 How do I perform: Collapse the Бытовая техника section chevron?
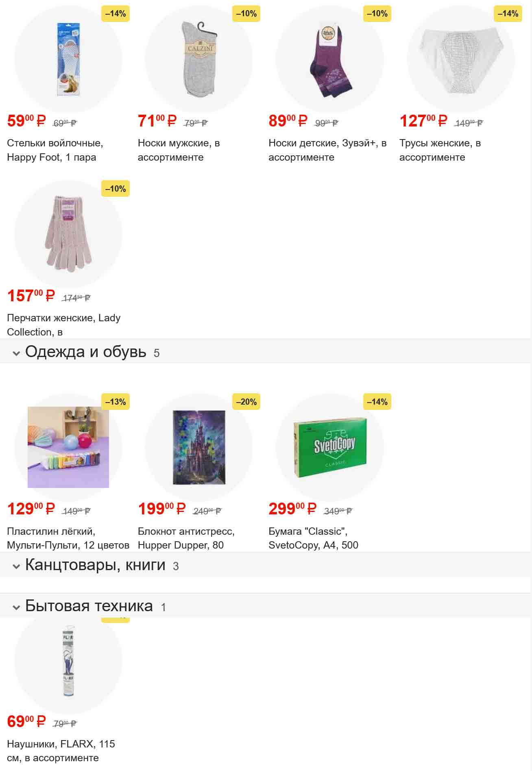tap(16, 607)
